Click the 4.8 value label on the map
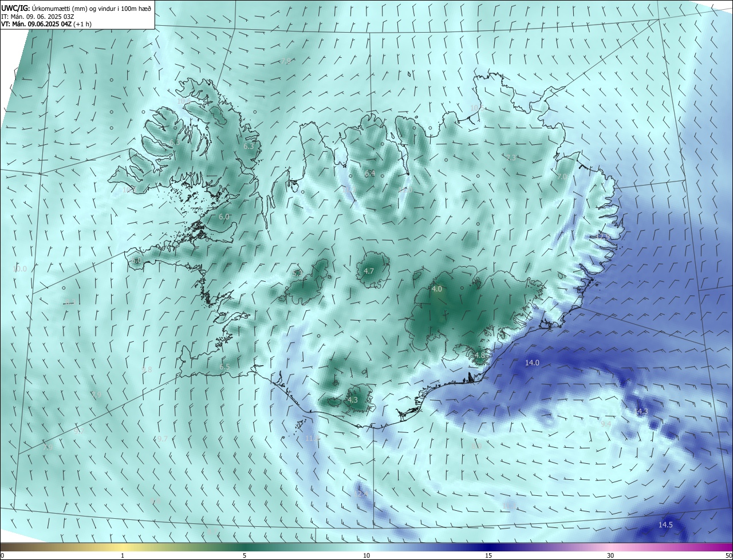The height and width of the screenshot is (560, 733). 480,355
